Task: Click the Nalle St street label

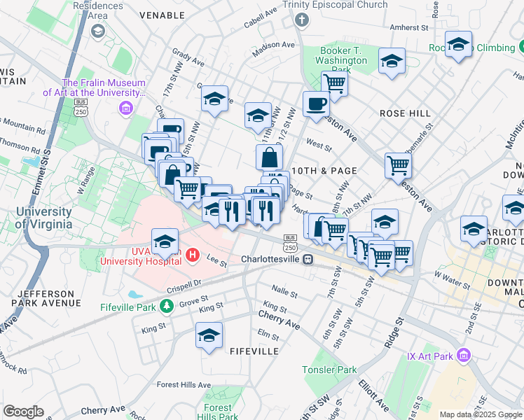Action: tap(284, 291)
